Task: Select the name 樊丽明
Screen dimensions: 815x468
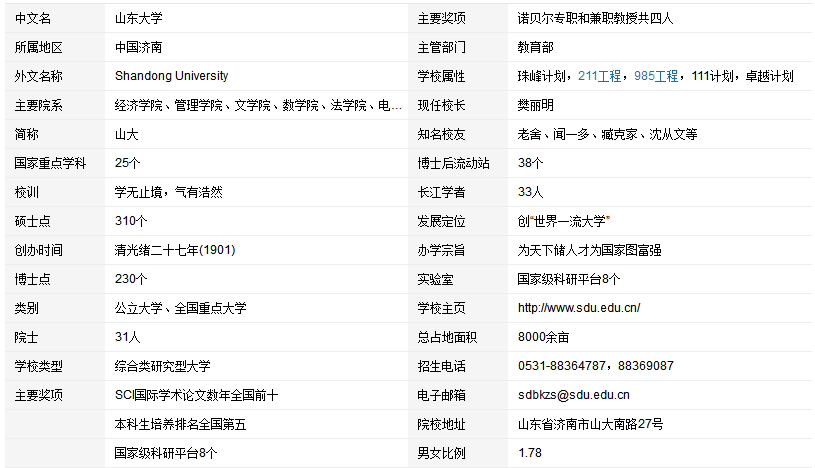Action: (x=535, y=106)
